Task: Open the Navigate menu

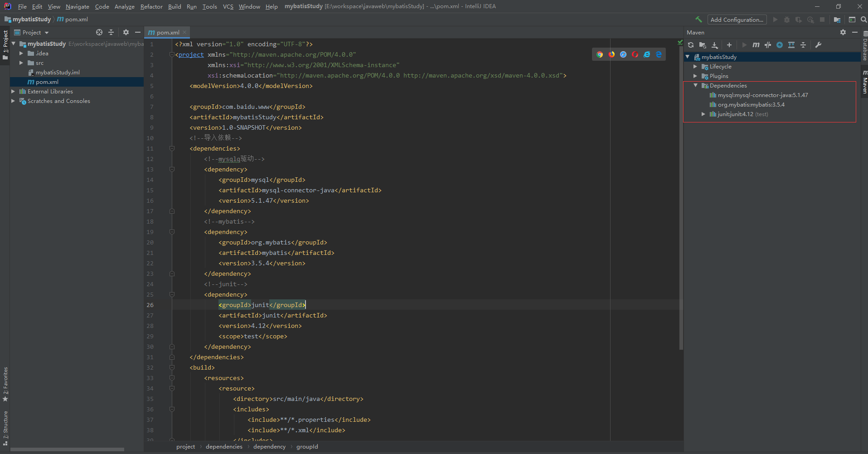Action: (78, 6)
